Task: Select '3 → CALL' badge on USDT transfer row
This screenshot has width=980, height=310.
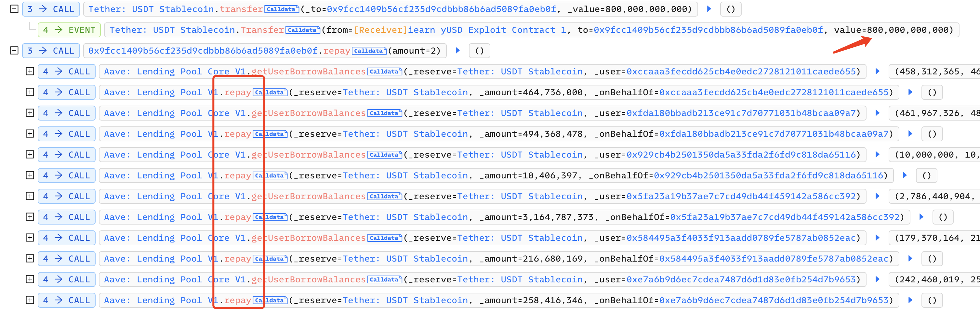Action: coord(51,9)
